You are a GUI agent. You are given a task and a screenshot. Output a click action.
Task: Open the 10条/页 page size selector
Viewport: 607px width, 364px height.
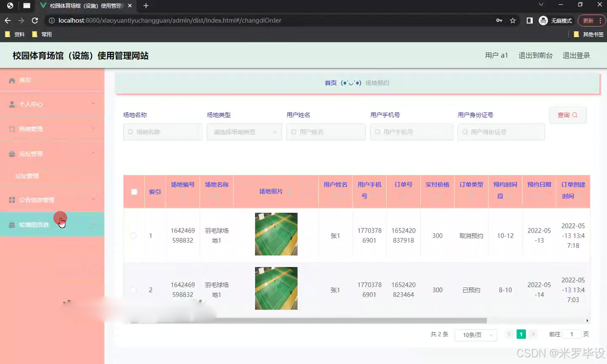[475, 334]
